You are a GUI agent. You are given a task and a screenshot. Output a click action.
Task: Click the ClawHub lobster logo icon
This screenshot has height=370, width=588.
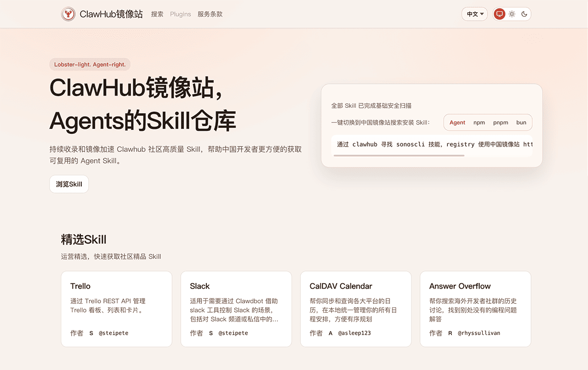coord(68,14)
